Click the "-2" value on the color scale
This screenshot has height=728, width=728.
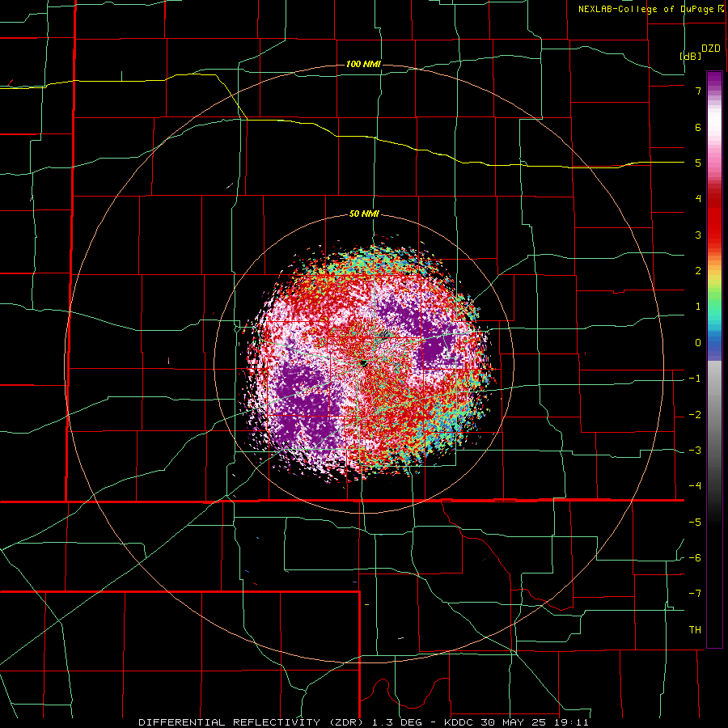(x=695, y=415)
